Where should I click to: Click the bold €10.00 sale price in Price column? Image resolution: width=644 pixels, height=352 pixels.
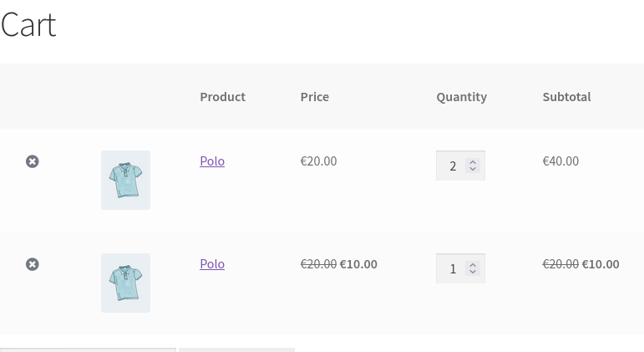click(x=358, y=264)
